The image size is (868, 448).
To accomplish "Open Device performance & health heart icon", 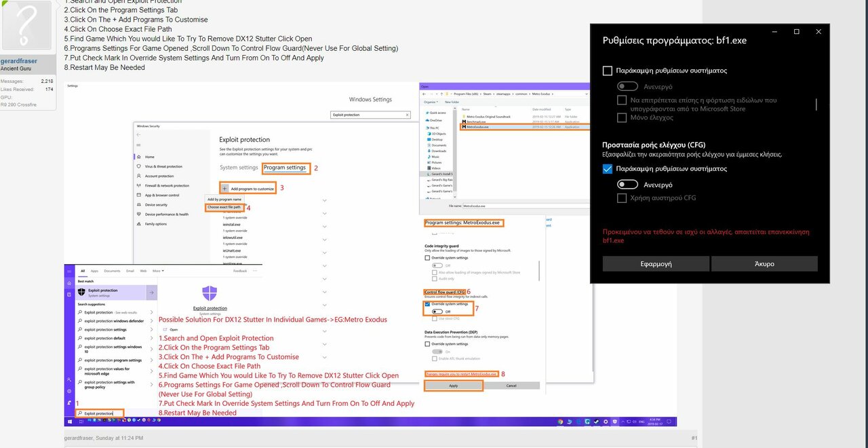I will [139, 214].
